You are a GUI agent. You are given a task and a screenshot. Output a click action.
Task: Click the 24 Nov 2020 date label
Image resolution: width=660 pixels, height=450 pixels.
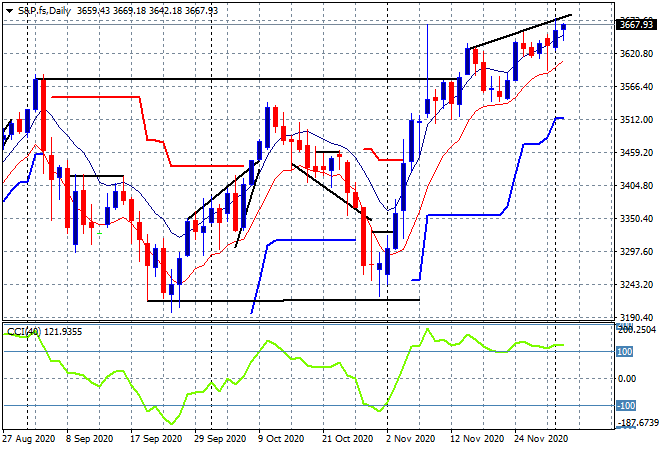tap(541, 439)
